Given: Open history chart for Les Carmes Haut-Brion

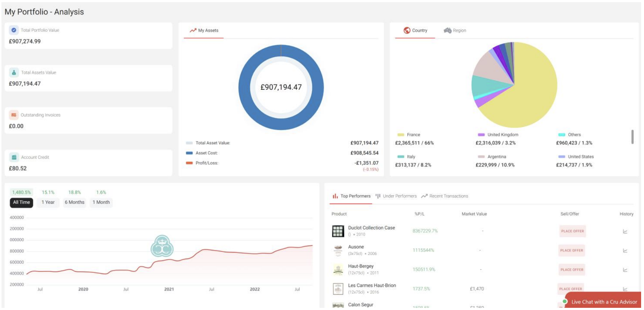Looking at the screenshot, I should tap(625, 289).
